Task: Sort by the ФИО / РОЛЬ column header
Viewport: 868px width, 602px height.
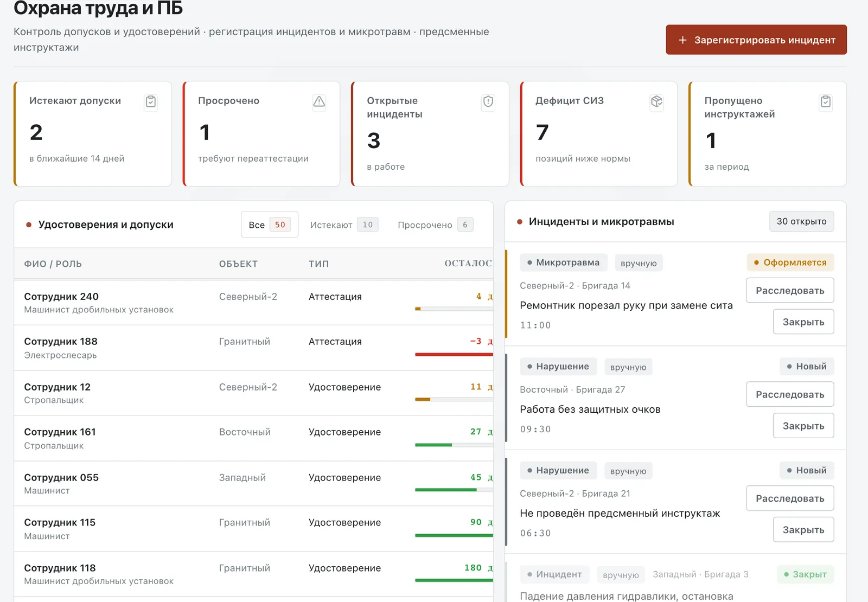Action: pos(53,264)
